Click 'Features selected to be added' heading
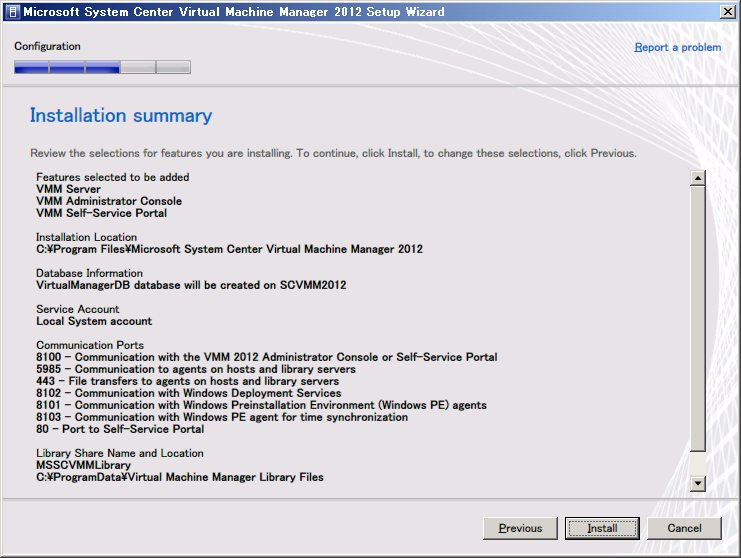Screen dimensions: 741x558 112,177
